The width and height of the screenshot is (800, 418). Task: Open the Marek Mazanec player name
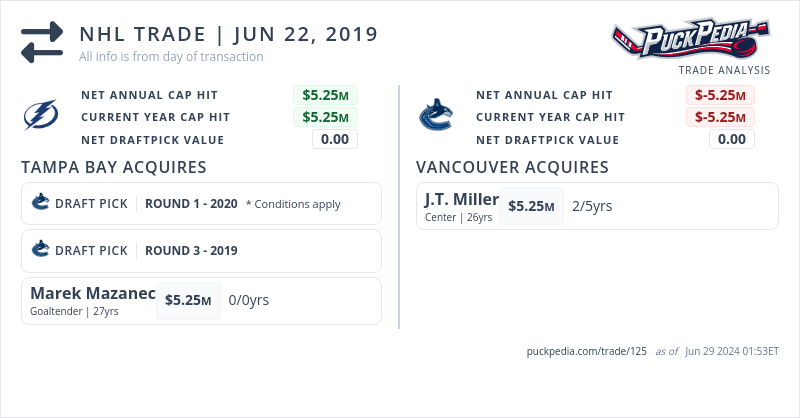click(x=93, y=293)
